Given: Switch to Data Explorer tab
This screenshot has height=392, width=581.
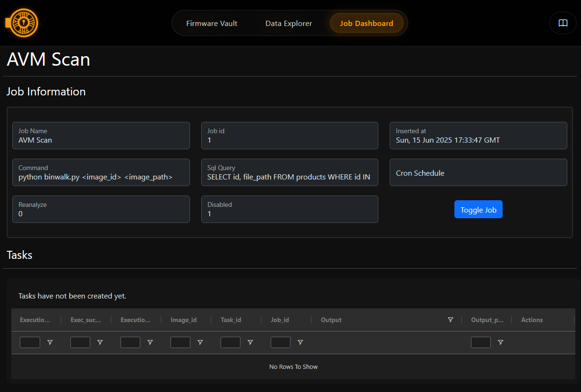Looking at the screenshot, I should pyautogui.click(x=289, y=23).
